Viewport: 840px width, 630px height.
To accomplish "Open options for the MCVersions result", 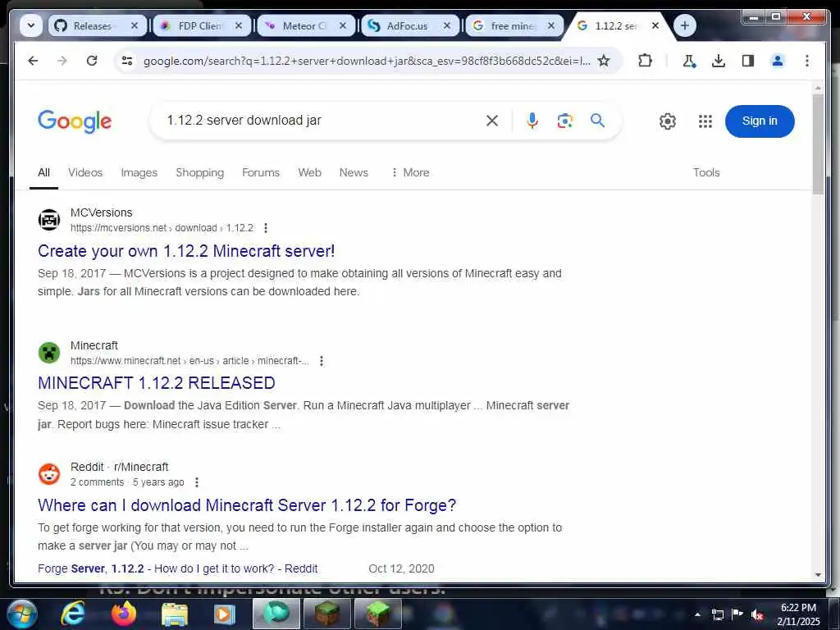I will (x=266, y=228).
